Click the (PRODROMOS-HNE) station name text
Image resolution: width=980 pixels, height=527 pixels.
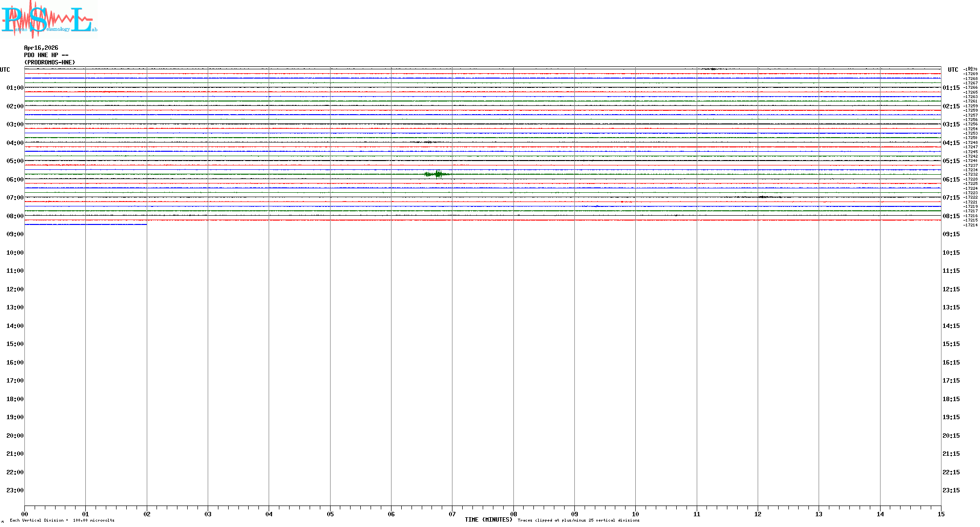tap(50, 62)
